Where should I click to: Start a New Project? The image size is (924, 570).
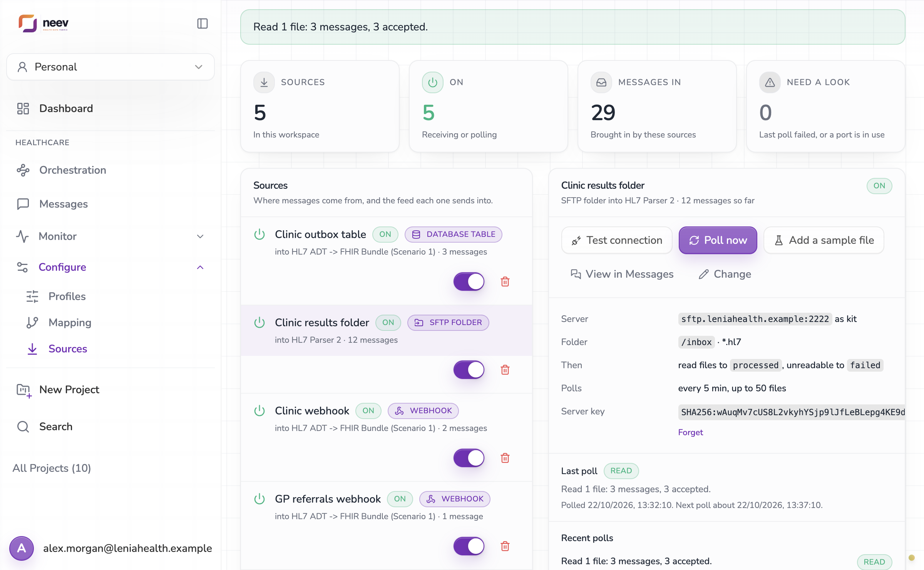coord(110,390)
